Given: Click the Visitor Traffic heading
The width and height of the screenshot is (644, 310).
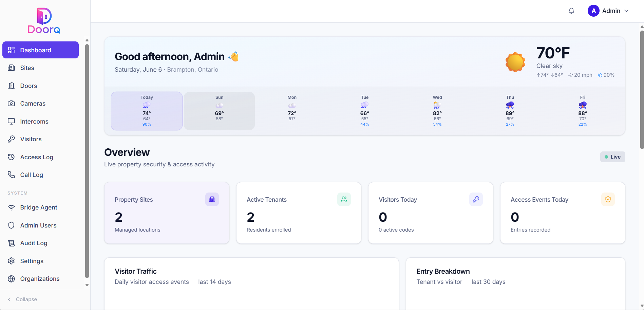Looking at the screenshot, I should (x=136, y=271).
